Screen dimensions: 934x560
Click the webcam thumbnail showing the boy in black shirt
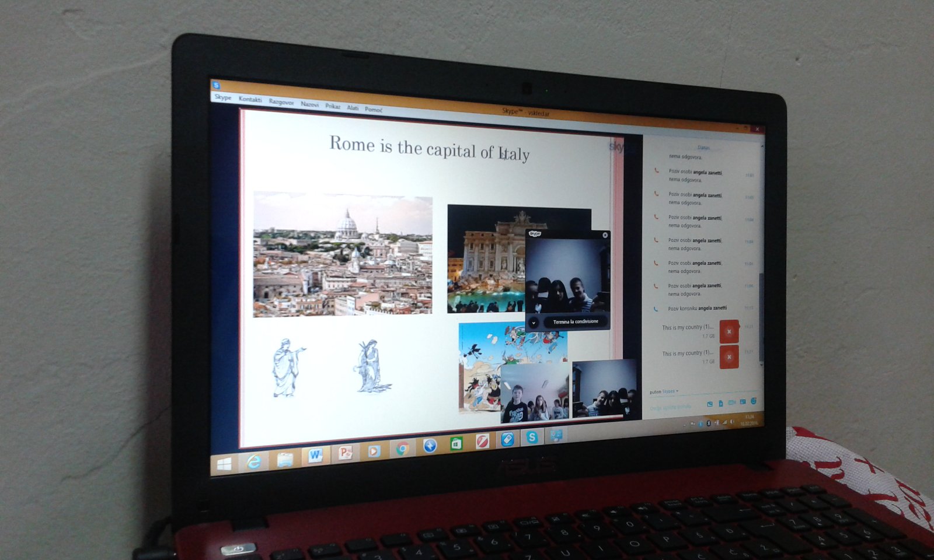point(535,392)
